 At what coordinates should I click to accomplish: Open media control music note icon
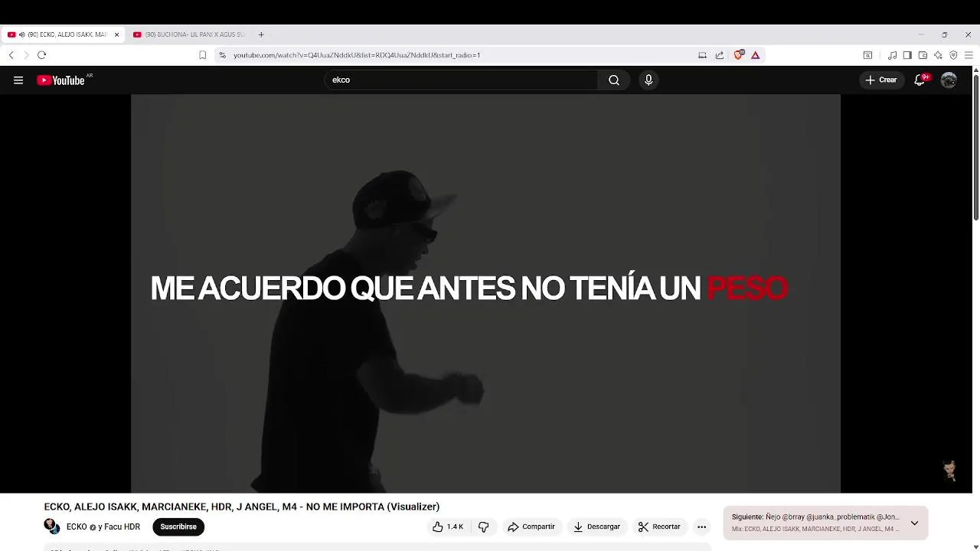tap(892, 55)
